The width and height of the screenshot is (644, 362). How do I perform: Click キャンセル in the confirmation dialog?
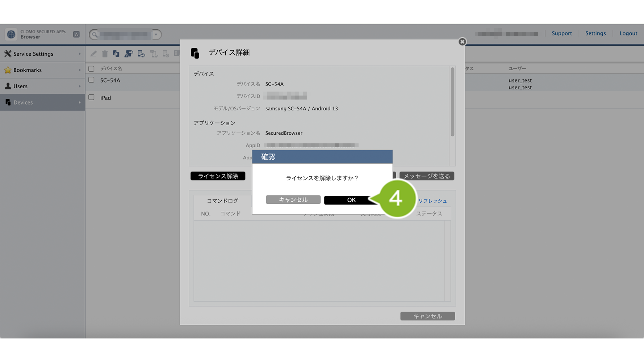click(x=293, y=200)
